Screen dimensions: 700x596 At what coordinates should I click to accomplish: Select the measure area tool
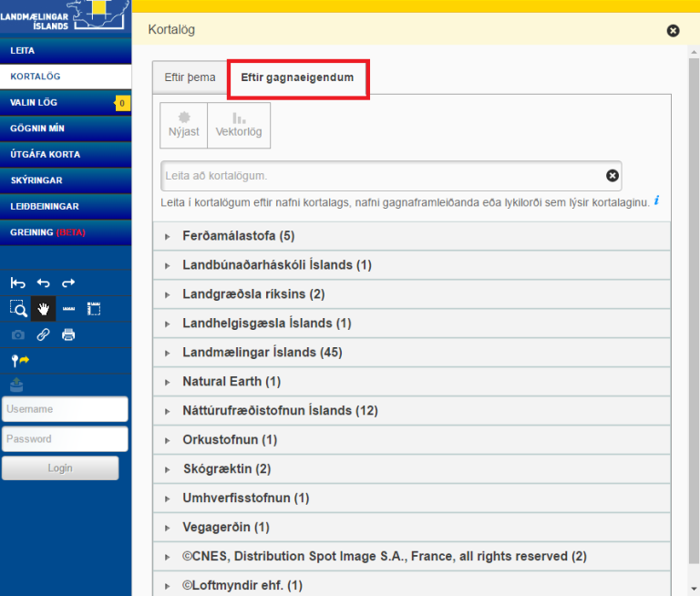point(93,309)
